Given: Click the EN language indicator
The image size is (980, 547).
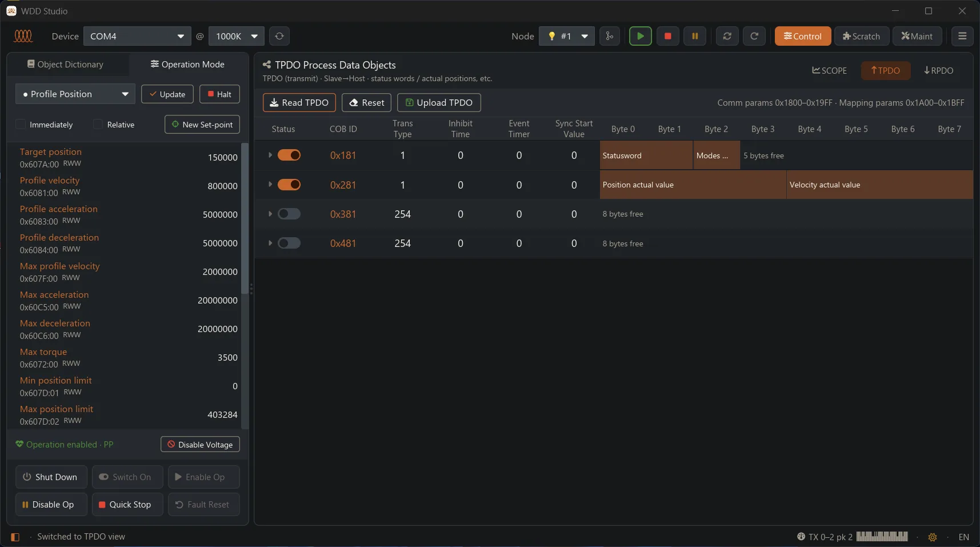Looking at the screenshot, I should tap(964, 537).
